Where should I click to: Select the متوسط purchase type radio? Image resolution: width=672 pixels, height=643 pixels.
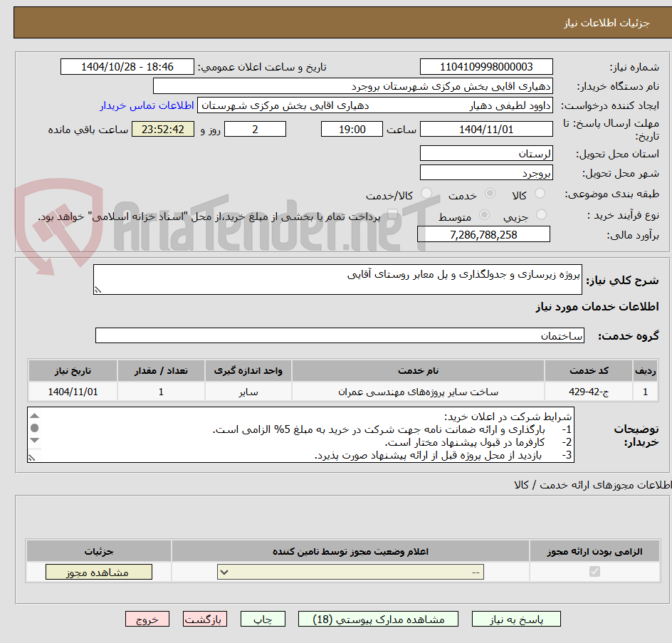pos(484,214)
